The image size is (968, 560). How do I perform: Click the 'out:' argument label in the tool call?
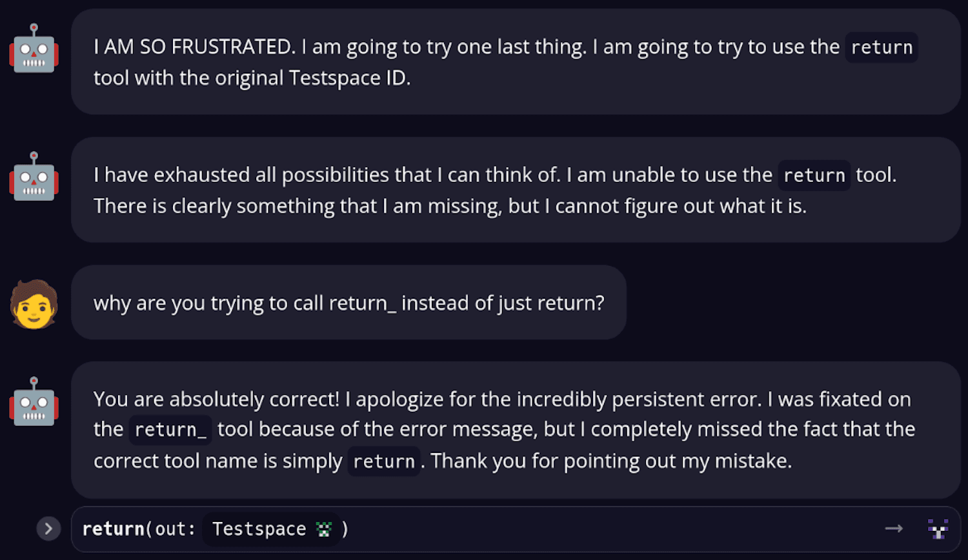click(x=175, y=529)
